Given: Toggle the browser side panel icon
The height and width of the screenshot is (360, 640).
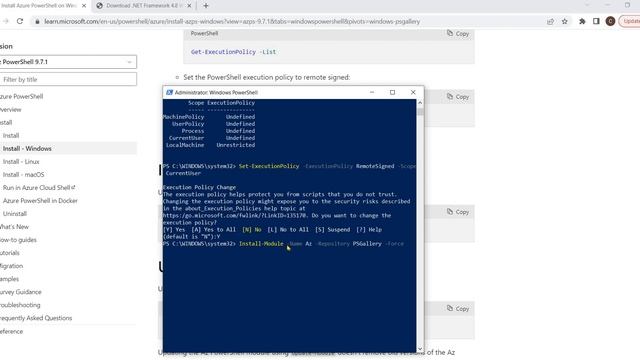Looking at the screenshot, I should 596,21.
